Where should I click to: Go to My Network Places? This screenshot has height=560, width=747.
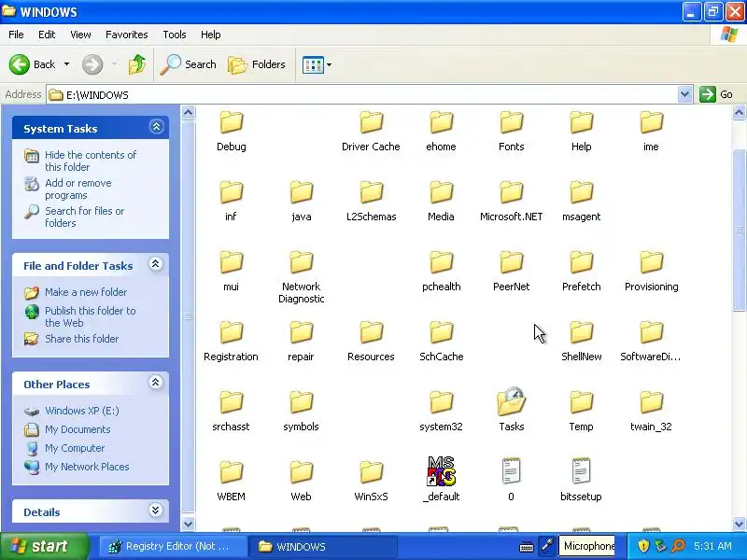pos(87,467)
